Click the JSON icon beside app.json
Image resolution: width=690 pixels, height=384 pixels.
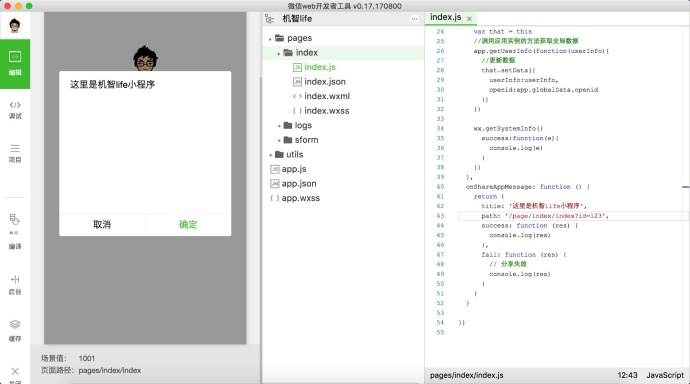275,183
